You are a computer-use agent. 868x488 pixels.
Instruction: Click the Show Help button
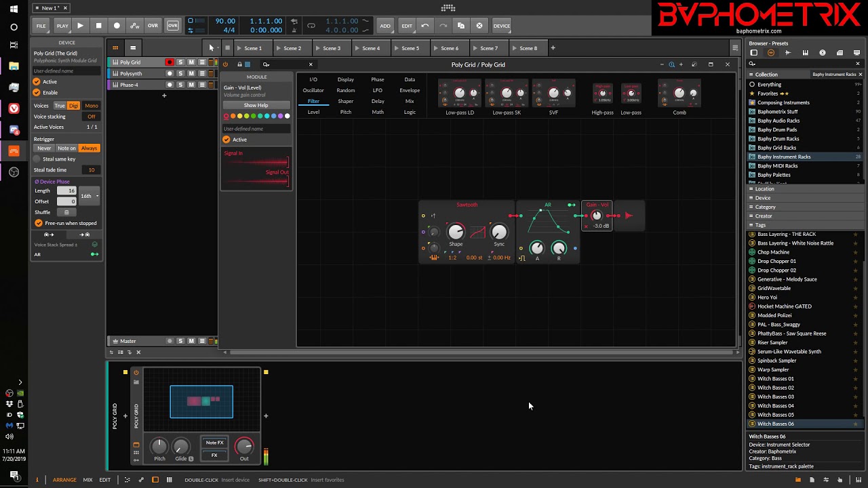tap(256, 105)
